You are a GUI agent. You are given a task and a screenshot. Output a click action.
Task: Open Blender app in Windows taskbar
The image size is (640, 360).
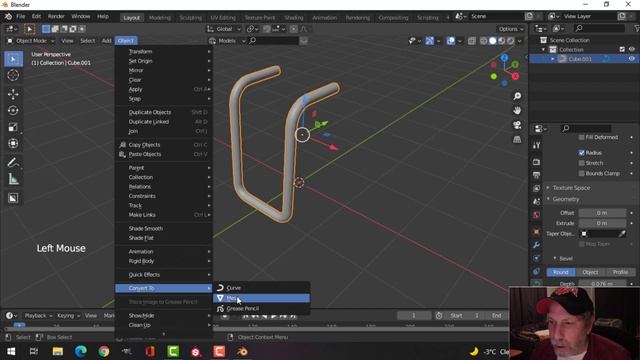point(242,351)
